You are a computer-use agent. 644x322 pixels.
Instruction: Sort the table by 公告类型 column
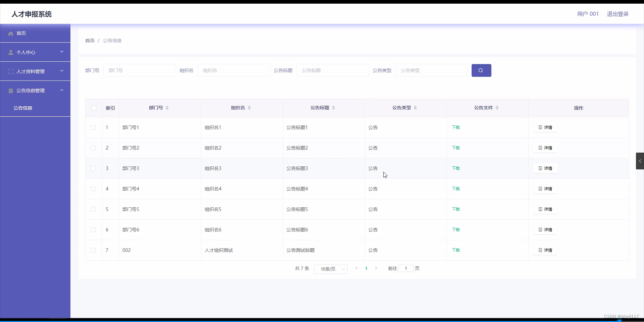415,108
